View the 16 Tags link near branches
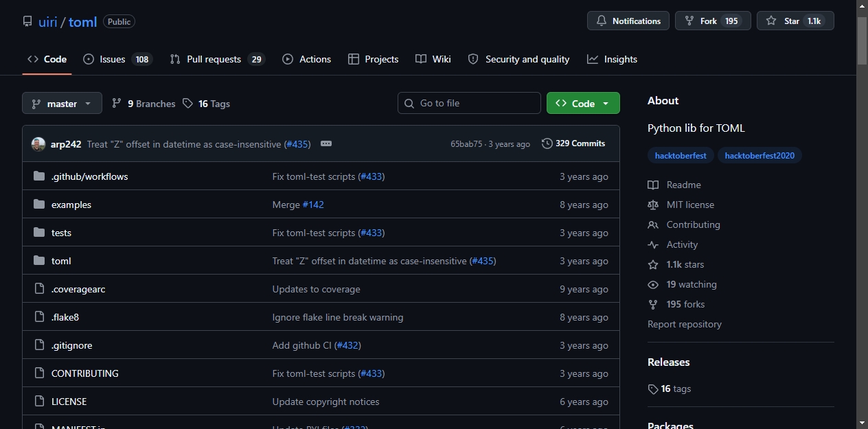 pos(207,104)
